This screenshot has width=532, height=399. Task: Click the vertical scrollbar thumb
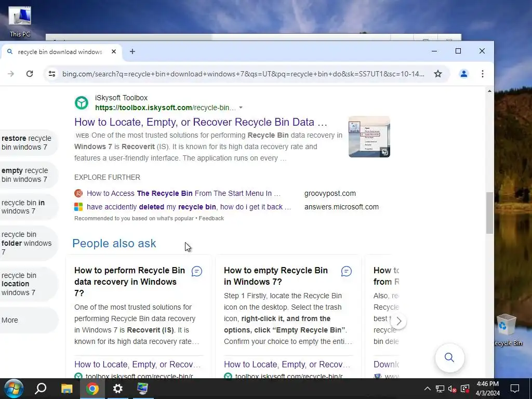click(489, 212)
